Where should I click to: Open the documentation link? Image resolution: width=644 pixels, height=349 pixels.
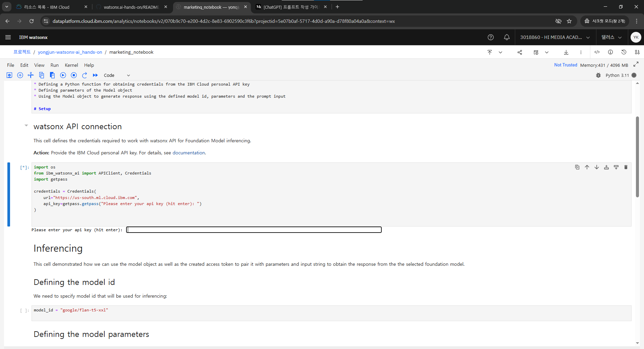click(189, 153)
